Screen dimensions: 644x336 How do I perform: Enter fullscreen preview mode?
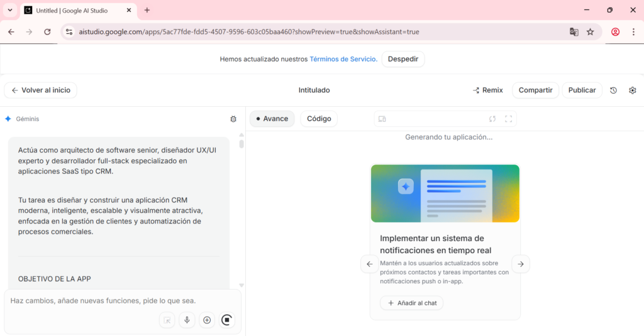pyautogui.click(x=508, y=119)
